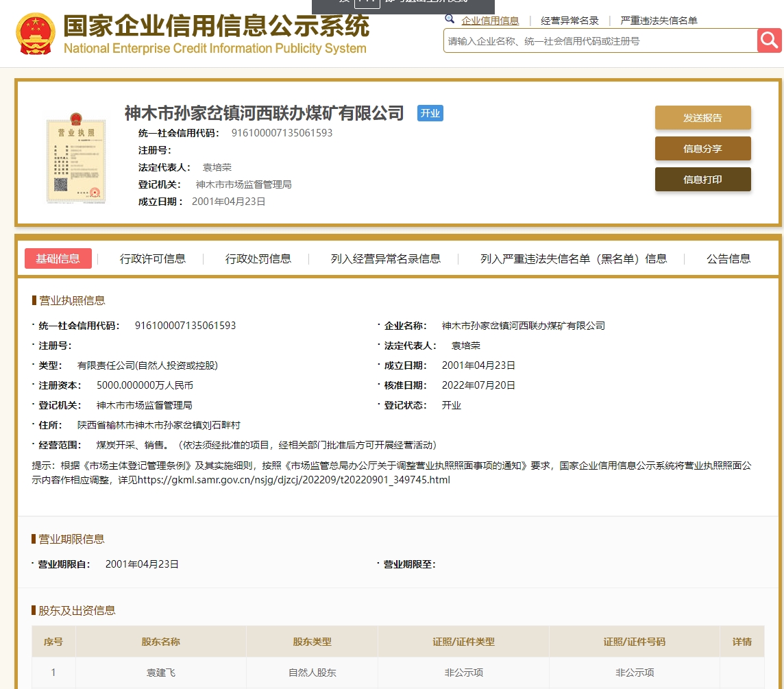
Task: Open the 列入经营异常名录信息 tab
Action: 386,258
